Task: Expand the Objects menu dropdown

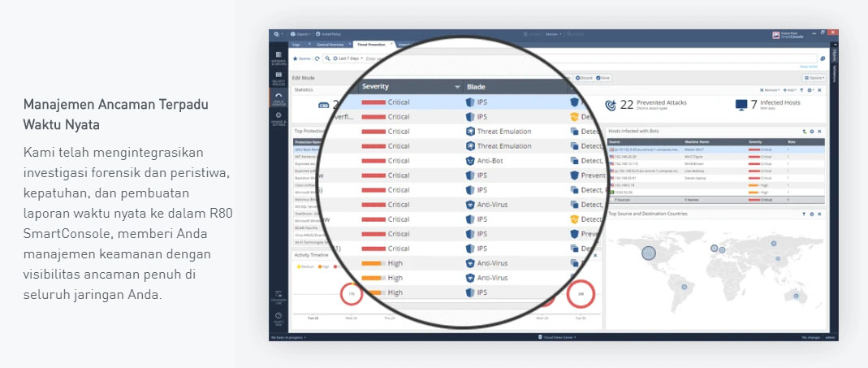Action: [300, 34]
